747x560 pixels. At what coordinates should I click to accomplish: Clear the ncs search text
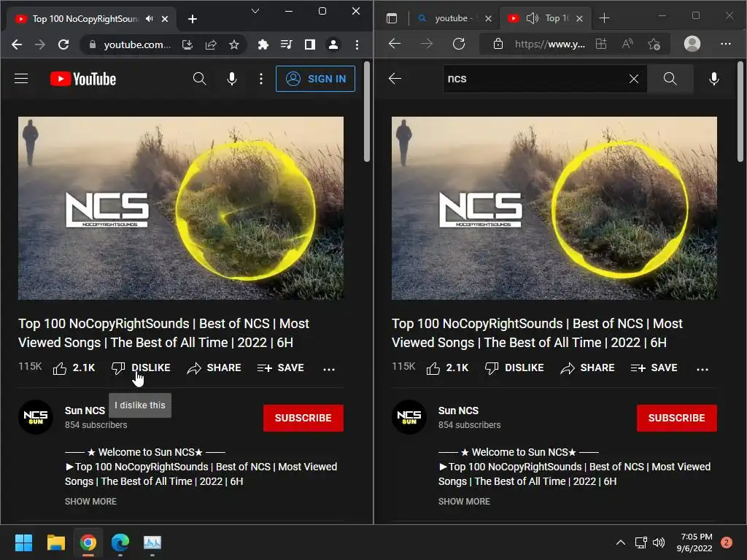coord(634,79)
